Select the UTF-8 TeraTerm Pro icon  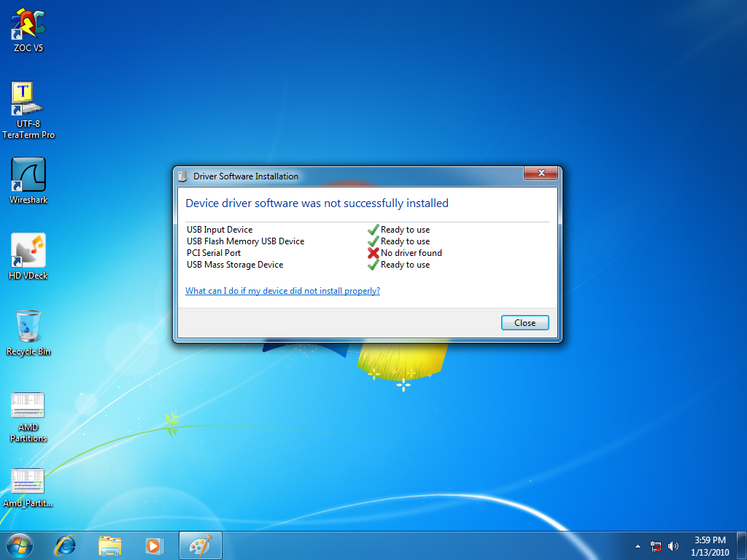tap(28, 99)
